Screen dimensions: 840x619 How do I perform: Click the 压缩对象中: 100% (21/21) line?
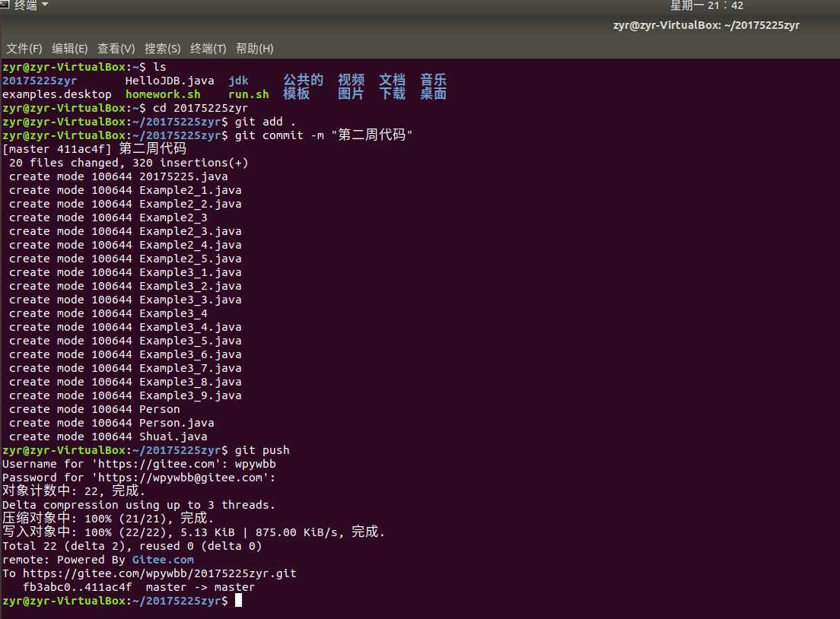coord(108,519)
